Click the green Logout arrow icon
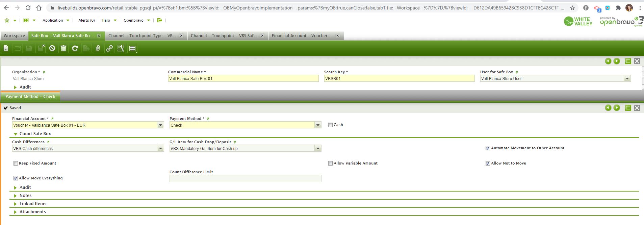 click(160, 20)
